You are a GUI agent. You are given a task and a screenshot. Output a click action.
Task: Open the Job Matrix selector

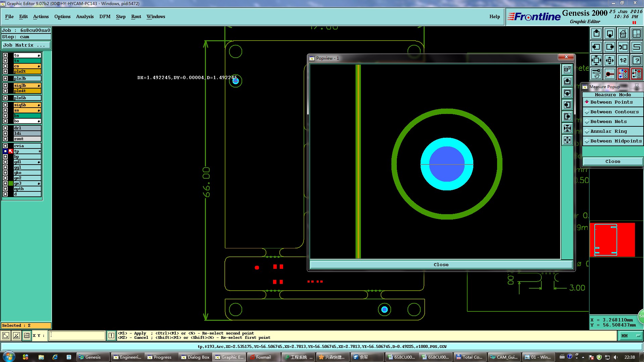tap(26, 45)
